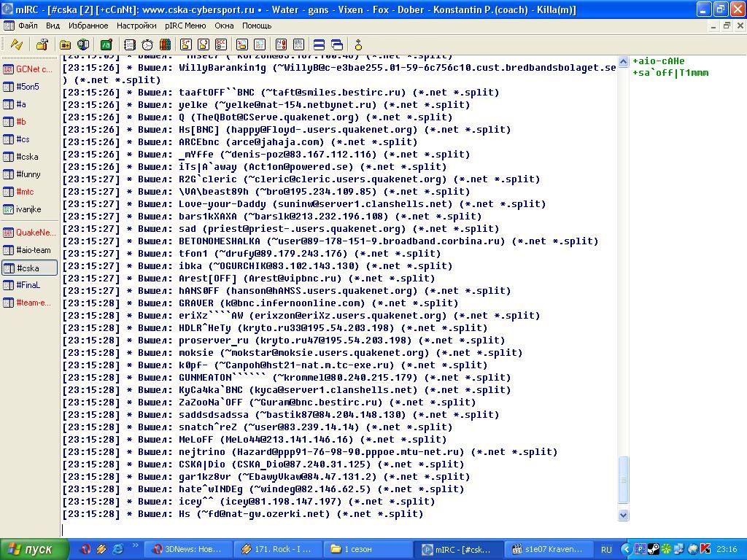Screen dimensions: 747x560
Task: Launch Winamp from the quick launch bar
Action: point(101,549)
